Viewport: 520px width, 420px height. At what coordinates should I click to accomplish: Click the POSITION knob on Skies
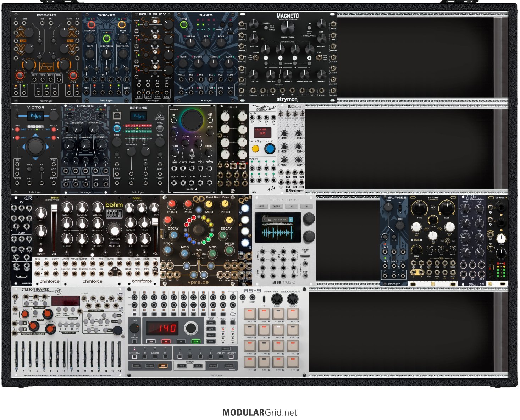click(191, 43)
